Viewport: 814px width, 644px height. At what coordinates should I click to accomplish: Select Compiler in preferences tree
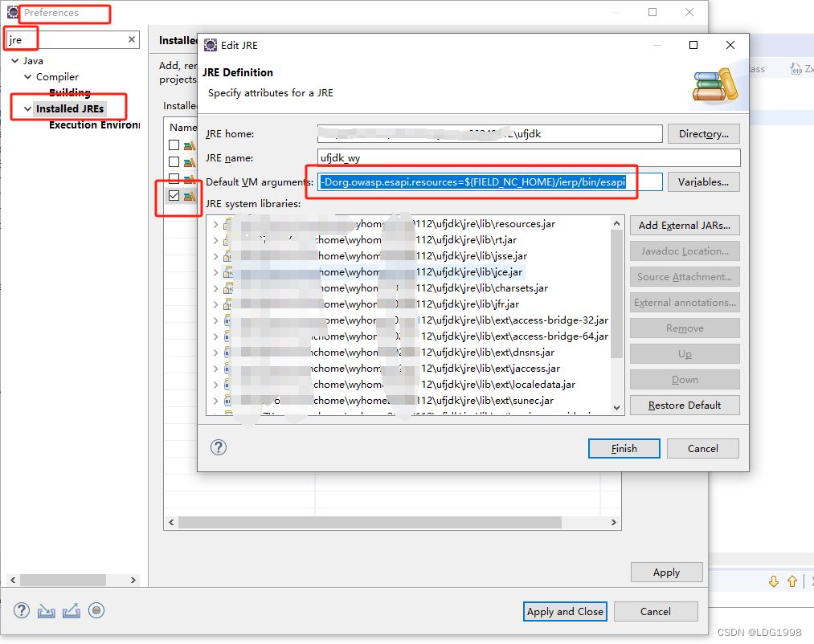coord(57,77)
